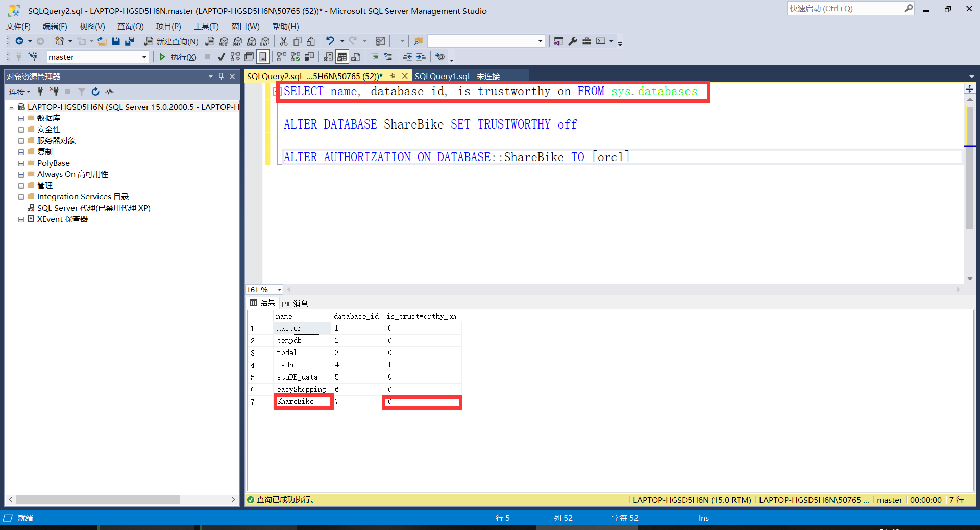Click the Undo toolbar icon
The image size is (980, 530).
[x=331, y=41]
